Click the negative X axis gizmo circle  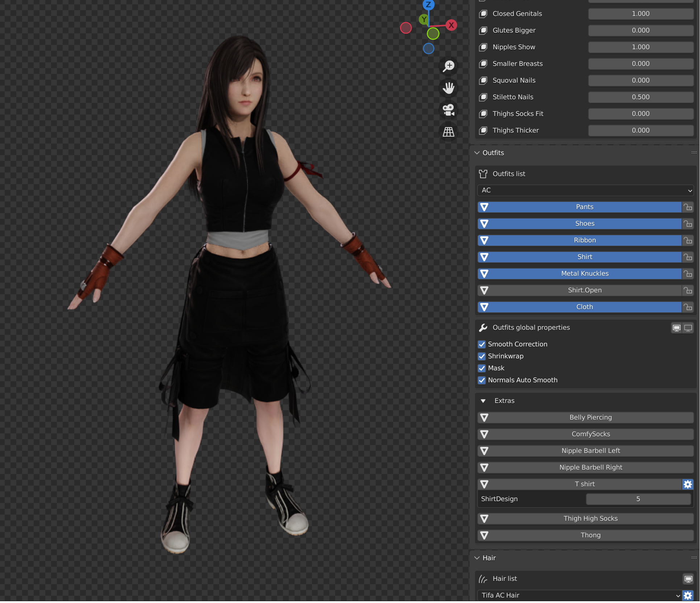(406, 28)
